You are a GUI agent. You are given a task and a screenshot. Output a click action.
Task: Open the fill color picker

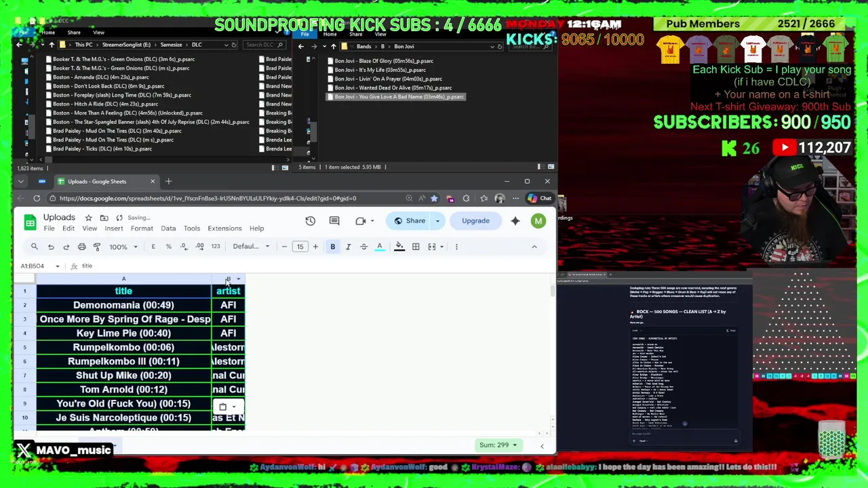399,247
